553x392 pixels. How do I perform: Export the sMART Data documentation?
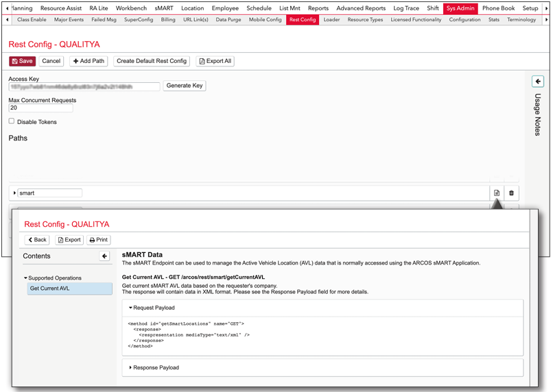click(69, 240)
